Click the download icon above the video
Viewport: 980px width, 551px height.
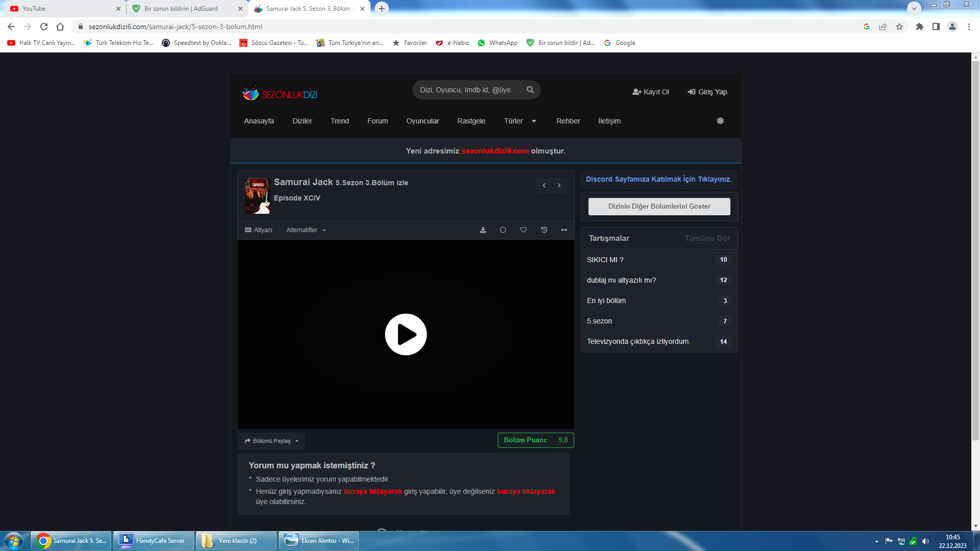point(483,230)
